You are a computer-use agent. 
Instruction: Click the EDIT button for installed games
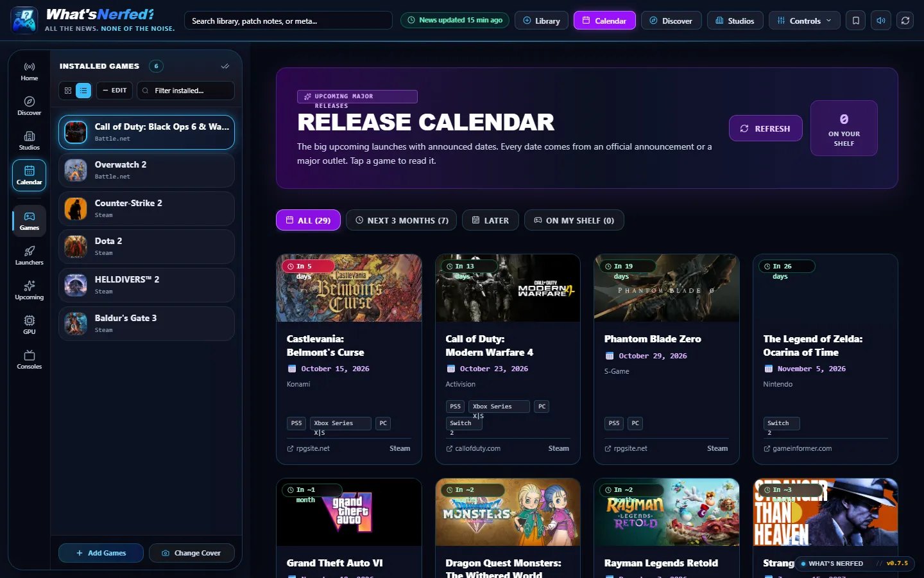115,91
